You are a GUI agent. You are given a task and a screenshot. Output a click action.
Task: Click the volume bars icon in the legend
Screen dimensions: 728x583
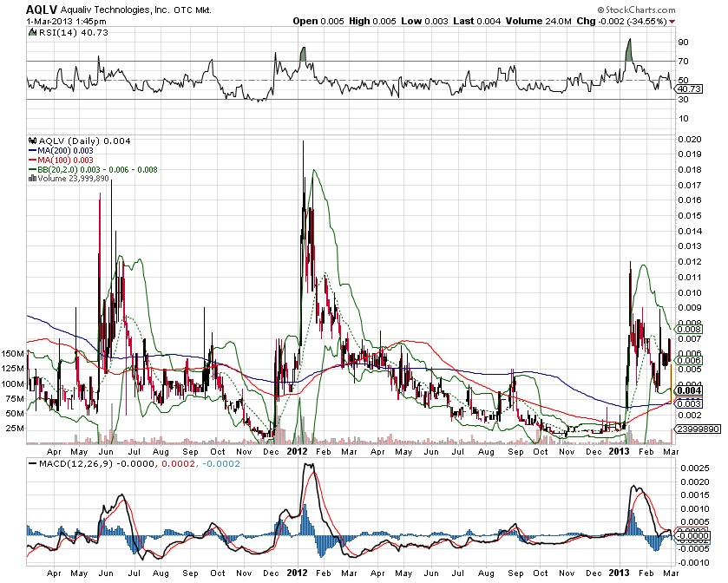(x=32, y=178)
